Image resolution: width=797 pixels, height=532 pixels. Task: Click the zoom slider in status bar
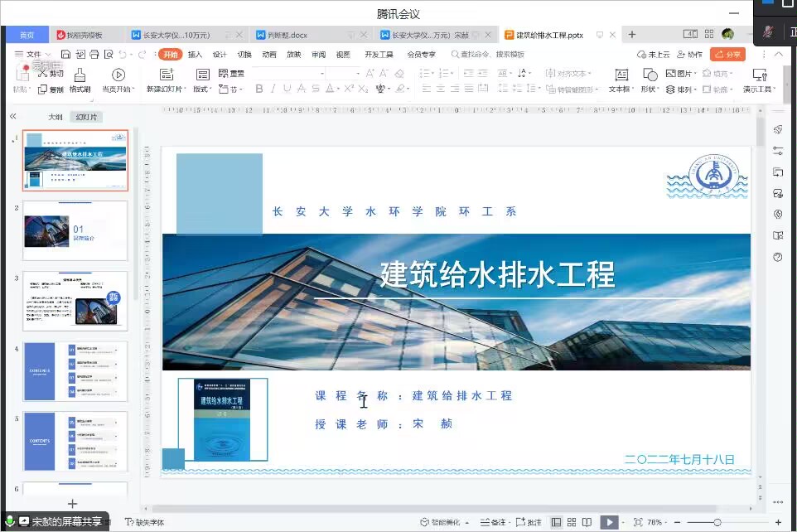coord(717,522)
